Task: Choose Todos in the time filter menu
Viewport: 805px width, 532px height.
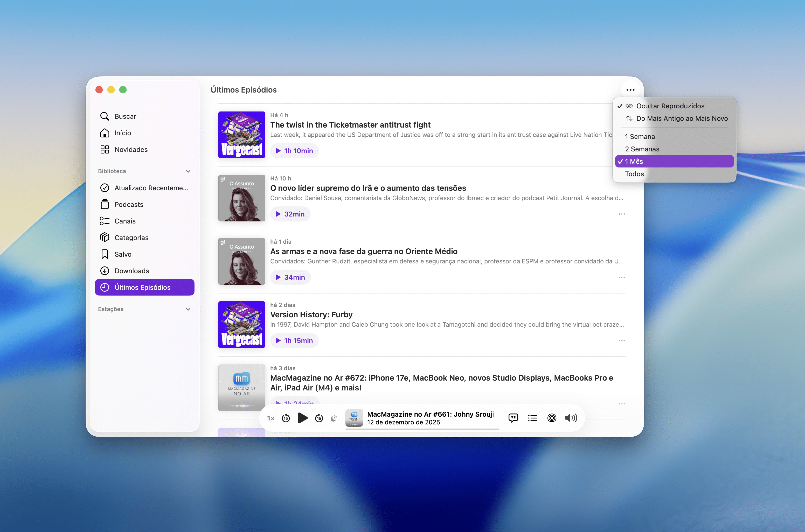Action: click(634, 174)
